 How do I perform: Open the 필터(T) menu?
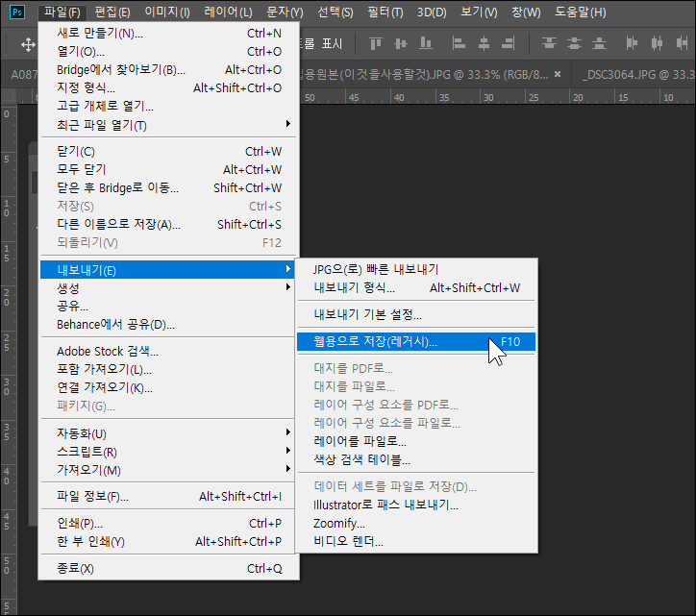point(385,12)
